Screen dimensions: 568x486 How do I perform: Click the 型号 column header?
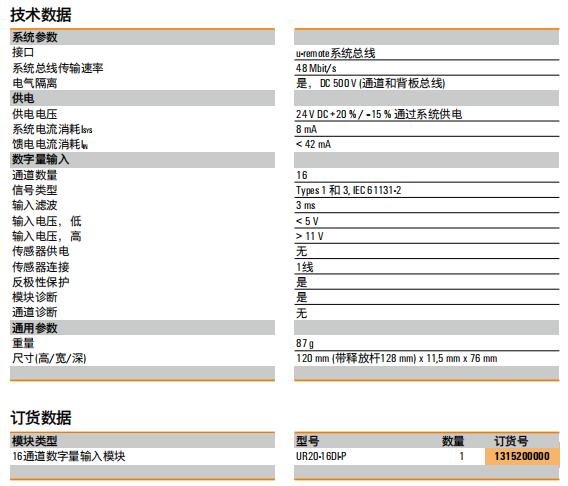tap(308, 441)
